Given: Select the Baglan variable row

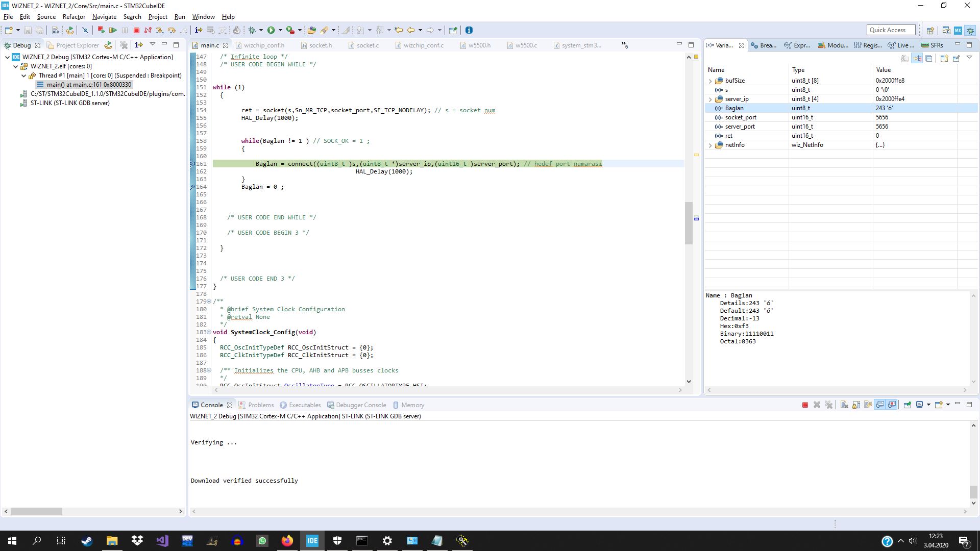Looking at the screenshot, I should 841,108.
